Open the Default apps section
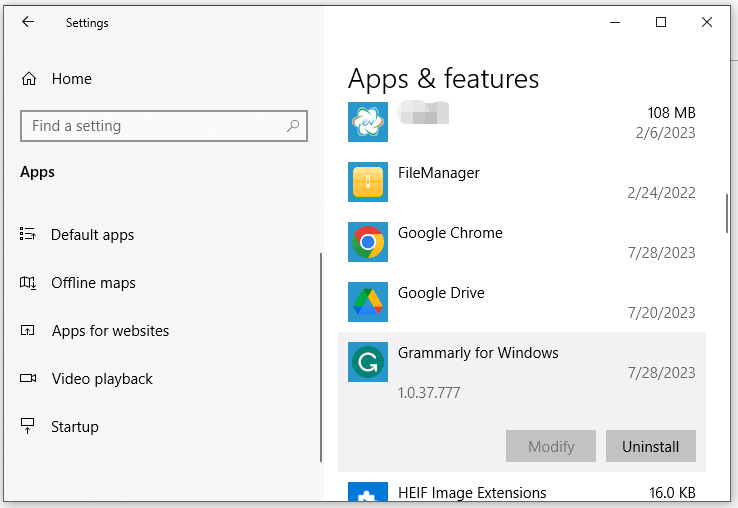The height and width of the screenshot is (508, 738). [x=92, y=234]
